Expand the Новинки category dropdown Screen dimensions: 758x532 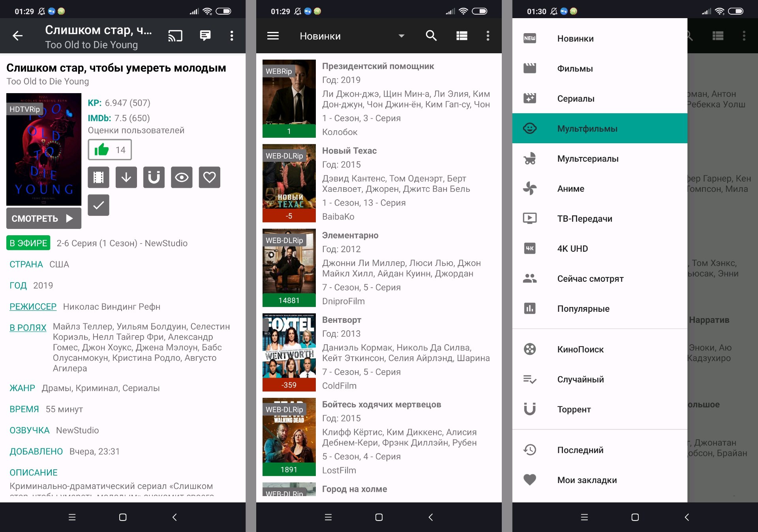pos(401,36)
